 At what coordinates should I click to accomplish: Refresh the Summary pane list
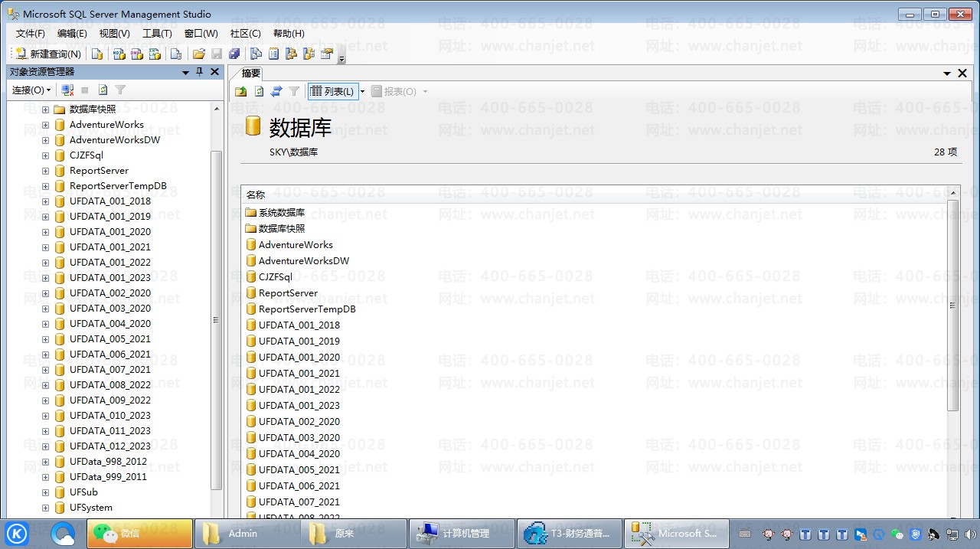[x=259, y=91]
